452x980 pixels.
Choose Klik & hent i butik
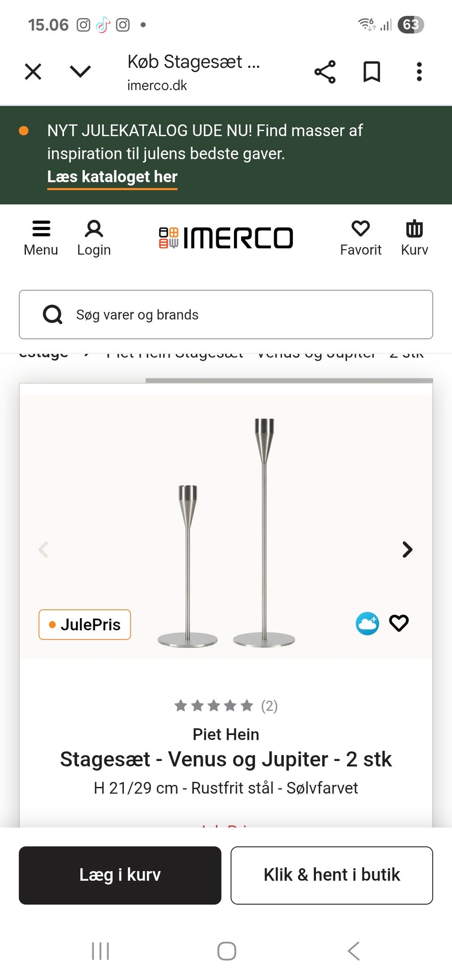click(331, 875)
